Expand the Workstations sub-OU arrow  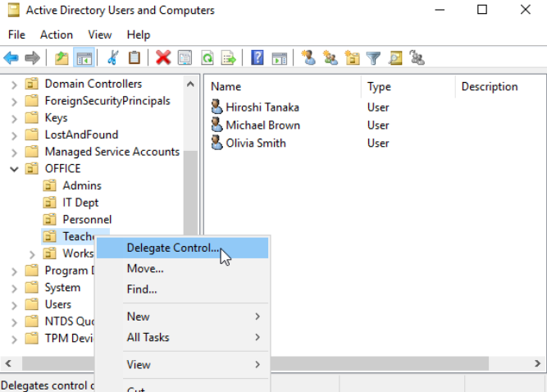click(x=32, y=254)
